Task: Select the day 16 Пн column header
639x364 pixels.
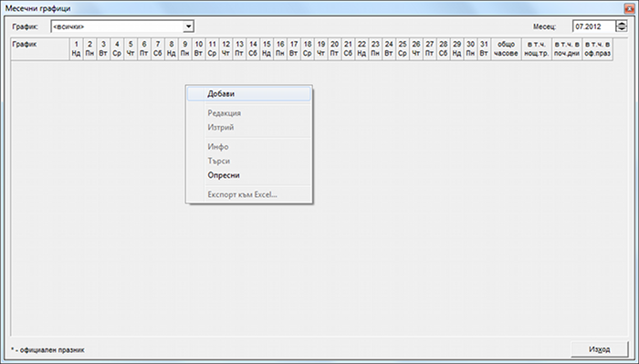Action: coord(280,49)
